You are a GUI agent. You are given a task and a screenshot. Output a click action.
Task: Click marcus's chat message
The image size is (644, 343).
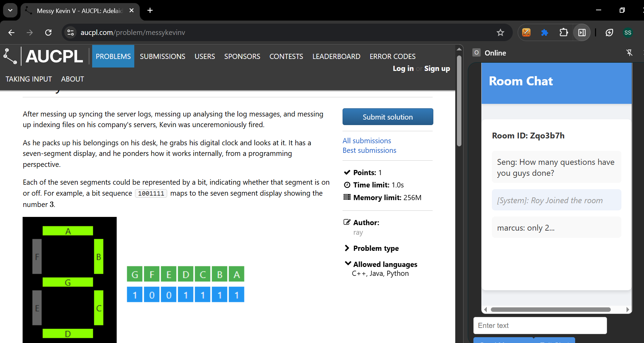[557, 228]
